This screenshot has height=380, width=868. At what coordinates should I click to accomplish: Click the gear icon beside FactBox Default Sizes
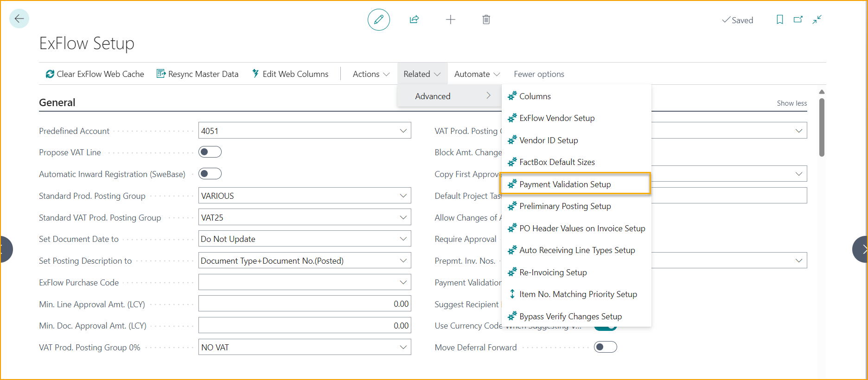point(512,162)
